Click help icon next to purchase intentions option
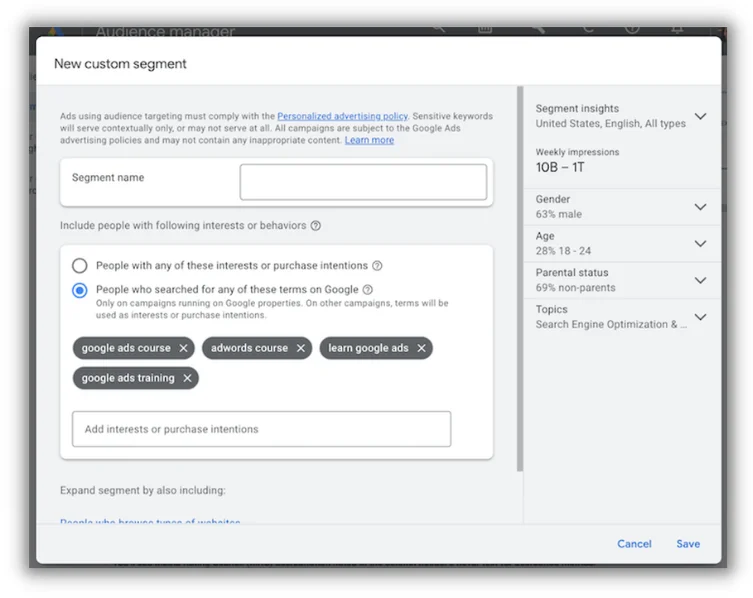This screenshot has height=598, width=753. [x=377, y=266]
